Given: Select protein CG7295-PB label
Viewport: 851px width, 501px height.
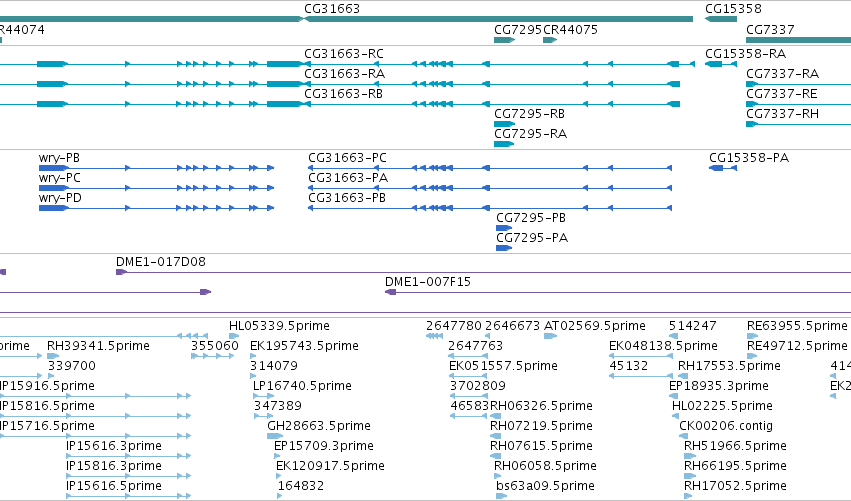Looking at the screenshot, I should [x=531, y=218].
